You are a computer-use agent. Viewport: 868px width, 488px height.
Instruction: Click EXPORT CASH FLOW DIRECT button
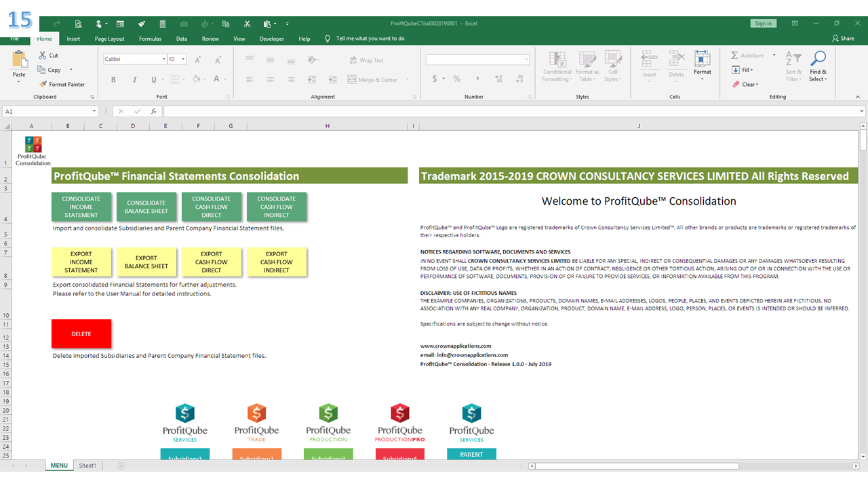click(212, 262)
